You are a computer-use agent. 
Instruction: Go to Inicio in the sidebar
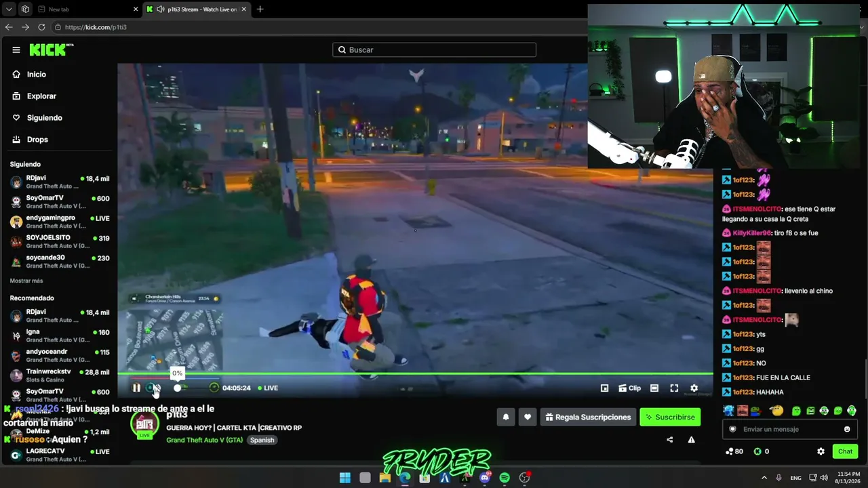30,75
